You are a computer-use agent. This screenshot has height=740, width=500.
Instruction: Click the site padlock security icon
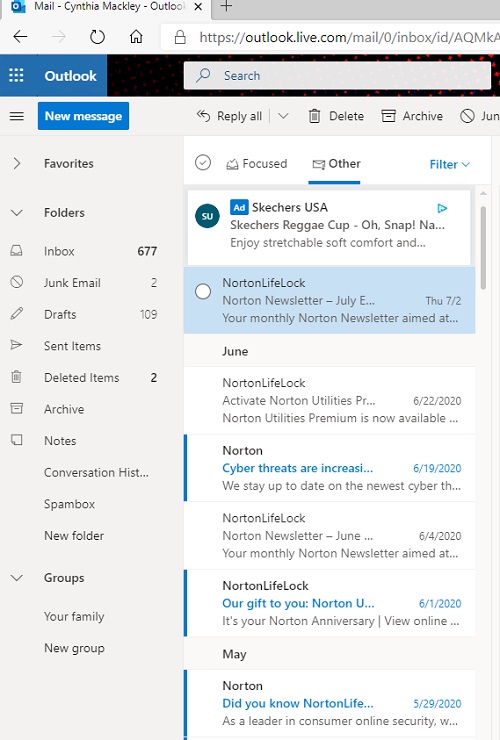coord(180,37)
